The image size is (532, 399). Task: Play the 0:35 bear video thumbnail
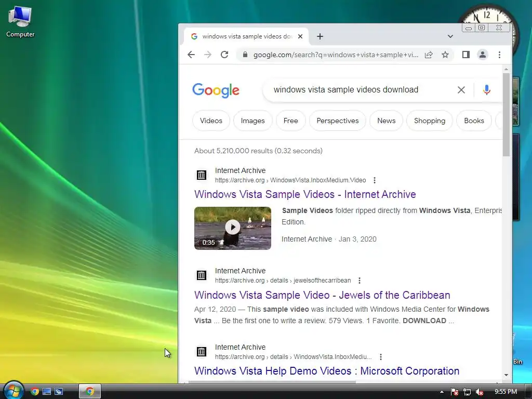pos(233,229)
